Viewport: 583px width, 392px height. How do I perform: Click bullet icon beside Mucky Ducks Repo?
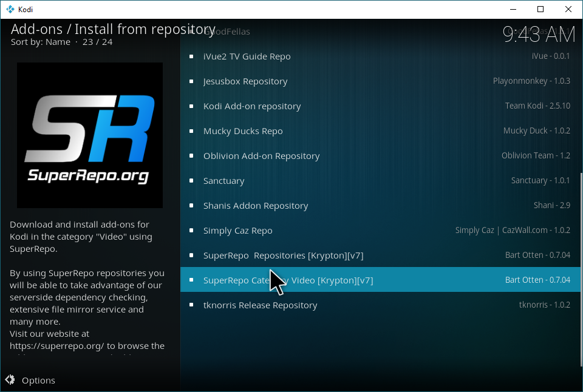tap(191, 131)
